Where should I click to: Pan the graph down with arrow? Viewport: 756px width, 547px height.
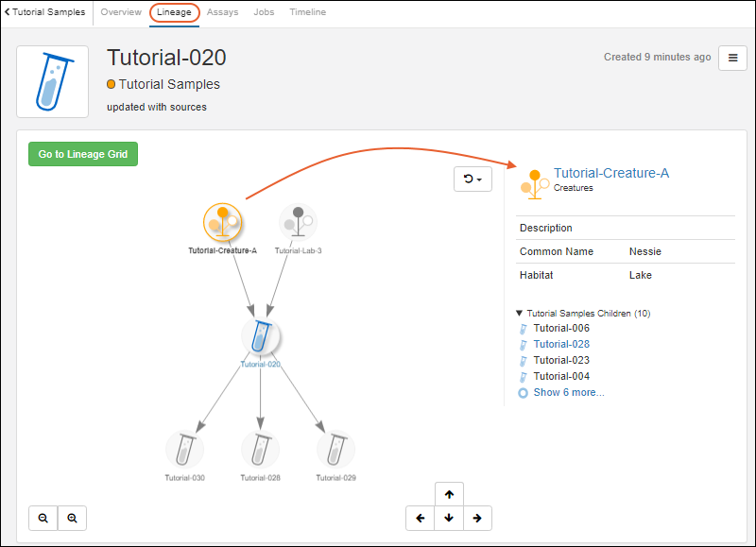click(x=449, y=518)
